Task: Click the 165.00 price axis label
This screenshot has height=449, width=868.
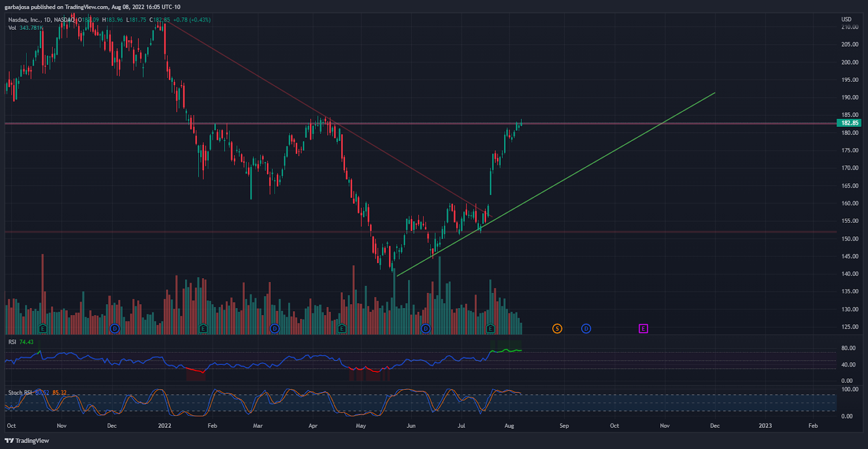Action: (850, 186)
